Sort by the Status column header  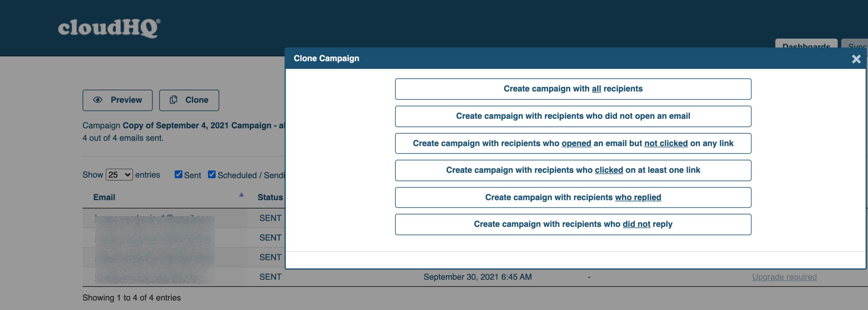coord(270,197)
